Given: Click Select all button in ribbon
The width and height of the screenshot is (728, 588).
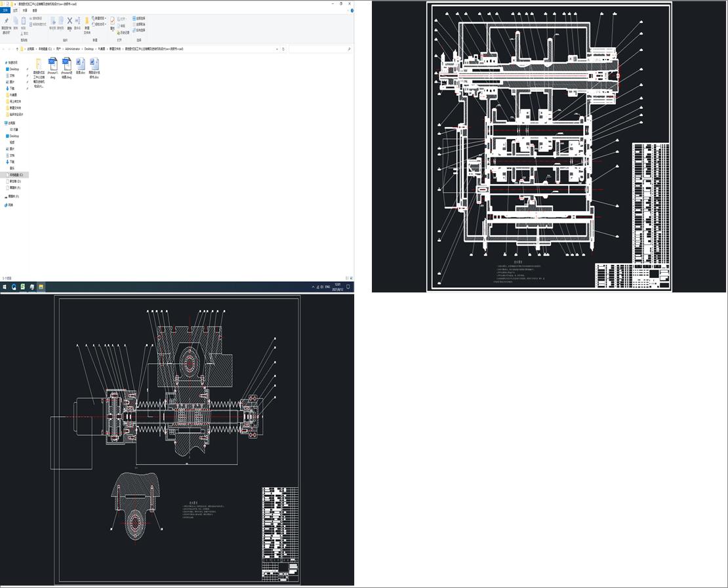Looking at the screenshot, I should [x=139, y=18].
